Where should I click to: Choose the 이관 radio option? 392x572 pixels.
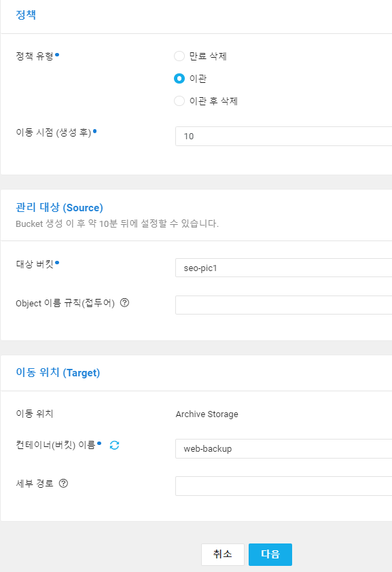pyautogui.click(x=179, y=78)
